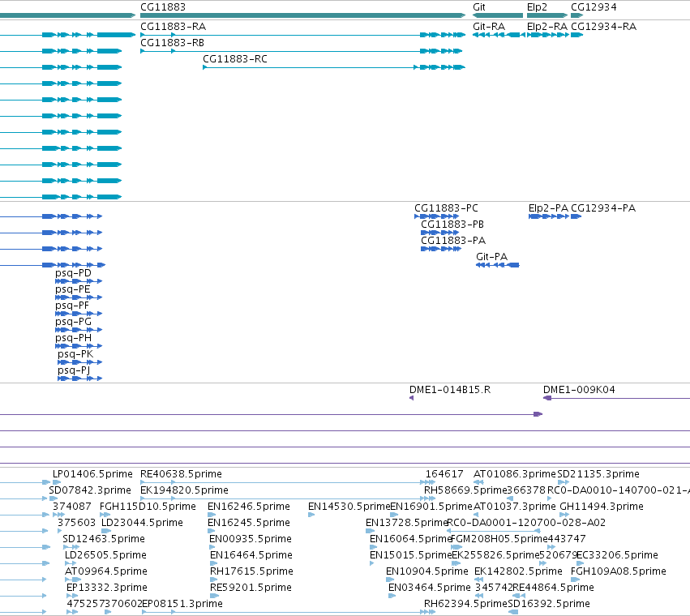
Task: Click the EN03464.5prime EST label
Action: 430,588
